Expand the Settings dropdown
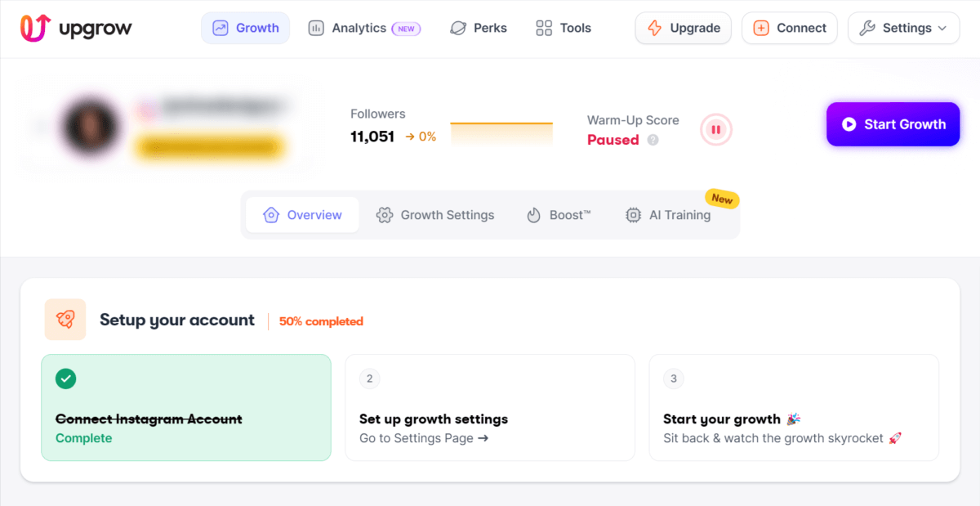 [x=903, y=27]
